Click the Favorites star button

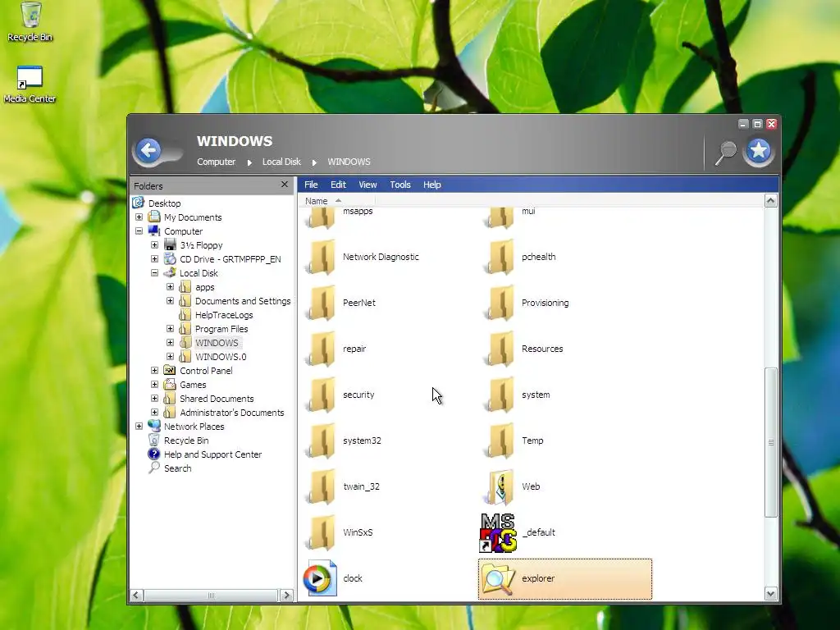tap(759, 151)
